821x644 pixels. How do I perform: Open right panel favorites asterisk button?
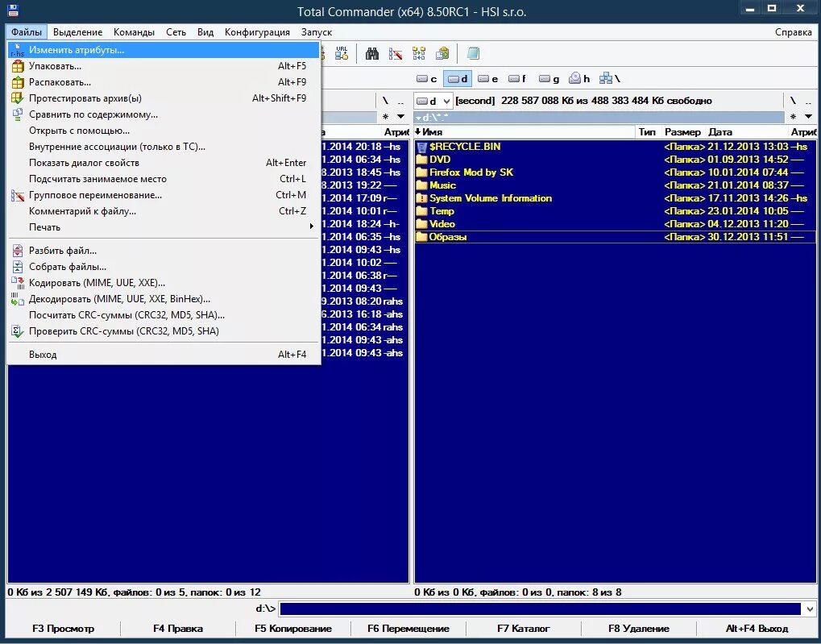[794, 116]
